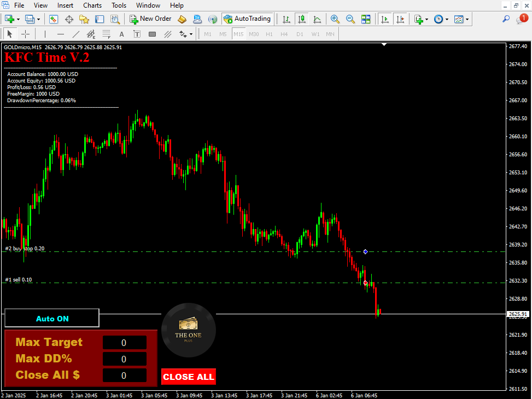Zoom in the chart with the plus magnifier
The image size is (532, 399).
pyautogui.click(x=335, y=19)
